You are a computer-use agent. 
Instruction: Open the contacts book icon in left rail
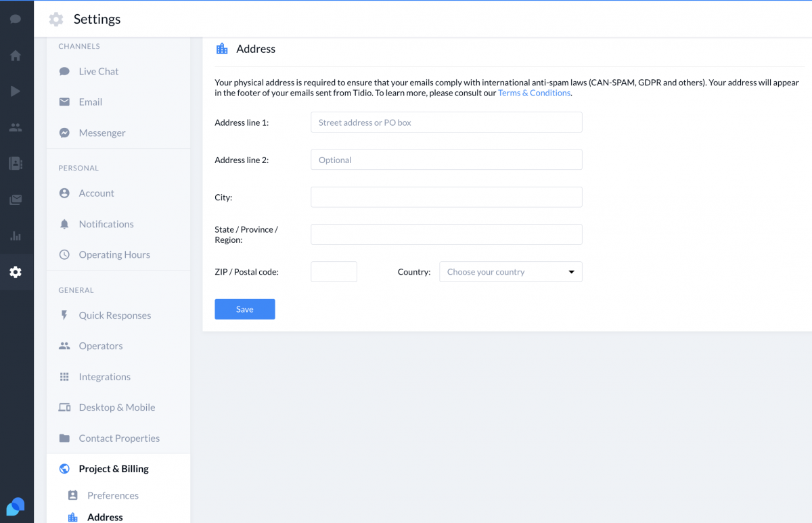[16, 163]
